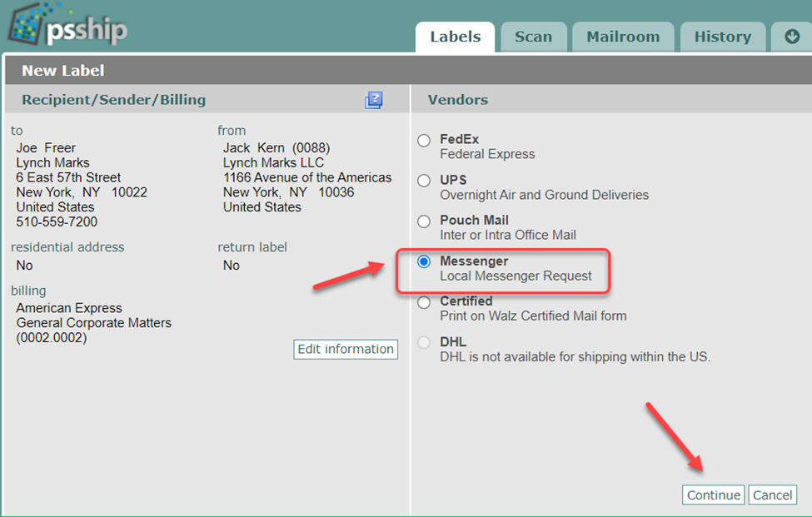Image resolution: width=812 pixels, height=517 pixels.
Task: Open the download arrow tab
Action: pyautogui.click(x=791, y=37)
